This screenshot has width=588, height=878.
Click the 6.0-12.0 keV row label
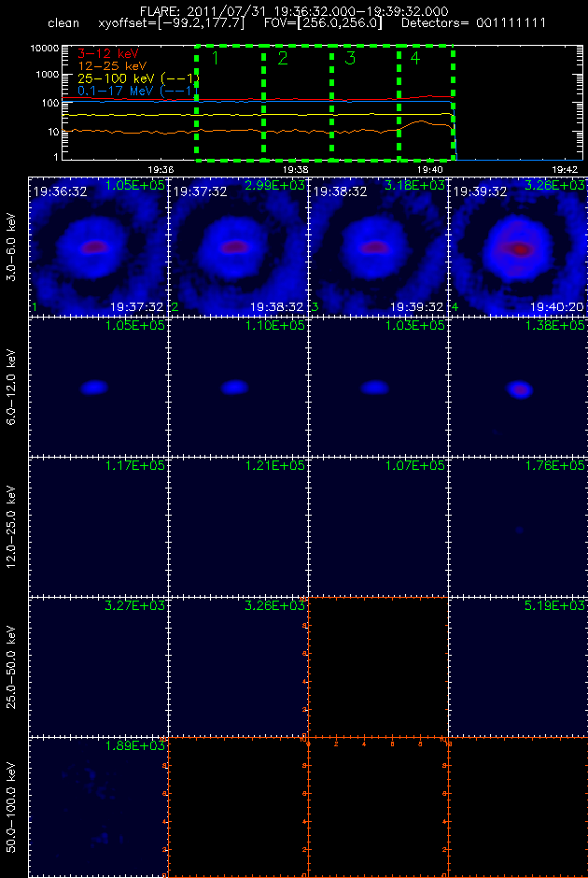tap(13, 387)
